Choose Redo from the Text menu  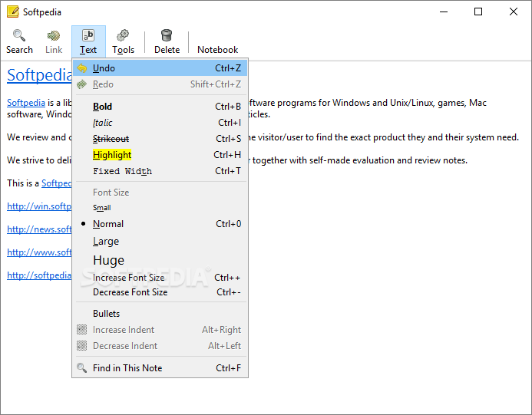point(160,84)
